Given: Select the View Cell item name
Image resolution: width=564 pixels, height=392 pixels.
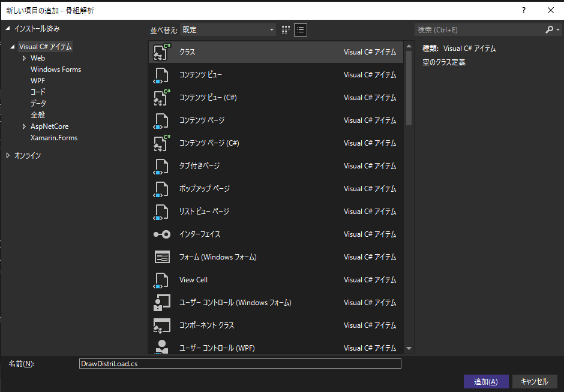Looking at the screenshot, I should 194,280.
